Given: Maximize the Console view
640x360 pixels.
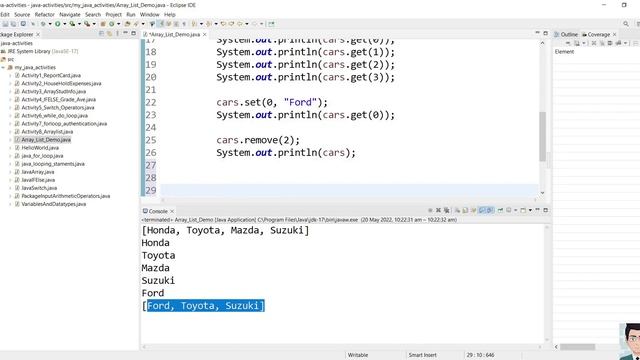Looking at the screenshot, I should [545, 210].
